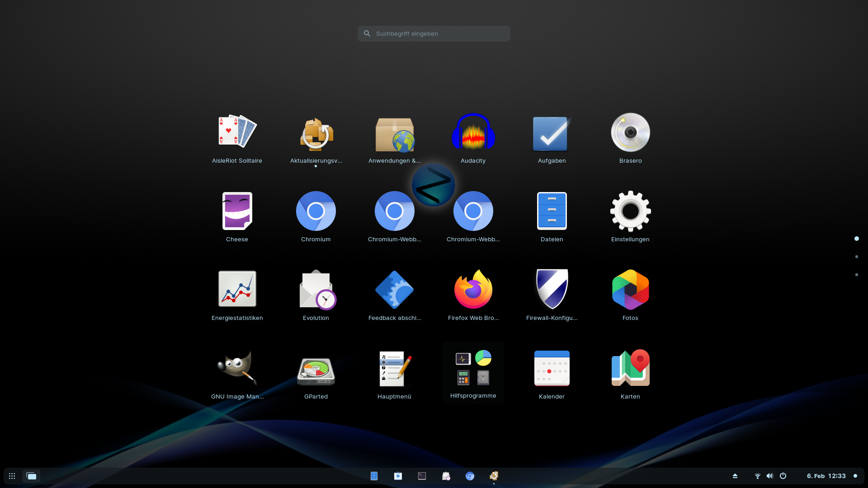Open the app labeled exactly Chromium
The height and width of the screenshot is (488, 868).
(x=316, y=211)
